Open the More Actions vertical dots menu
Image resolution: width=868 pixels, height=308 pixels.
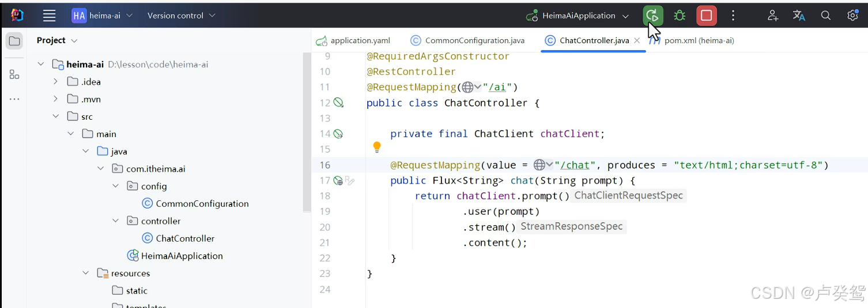point(733,16)
